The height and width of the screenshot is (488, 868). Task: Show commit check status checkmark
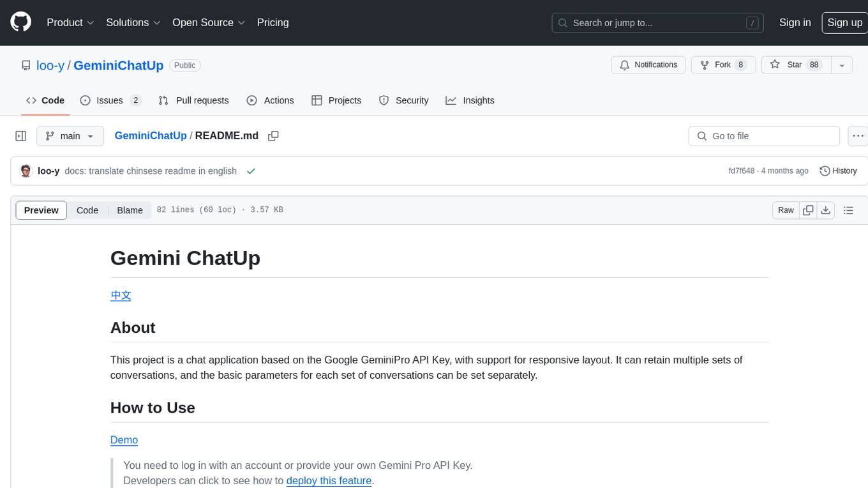(251, 171)
